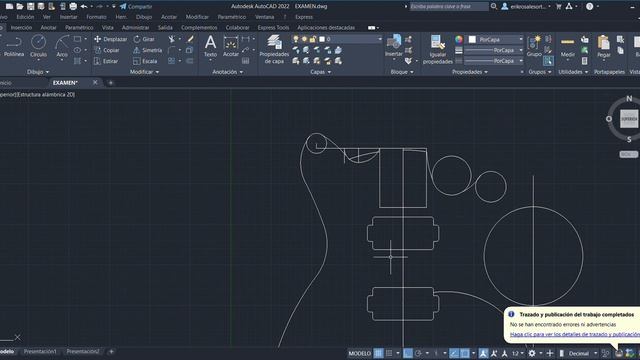
Task: Click the MODELO button in status bar
Action: pyautogui.click(x=360, y=353)
